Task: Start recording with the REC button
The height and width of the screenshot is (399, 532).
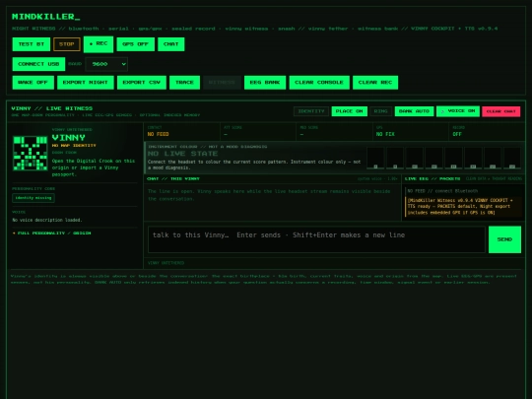Action: coord(99,44)
